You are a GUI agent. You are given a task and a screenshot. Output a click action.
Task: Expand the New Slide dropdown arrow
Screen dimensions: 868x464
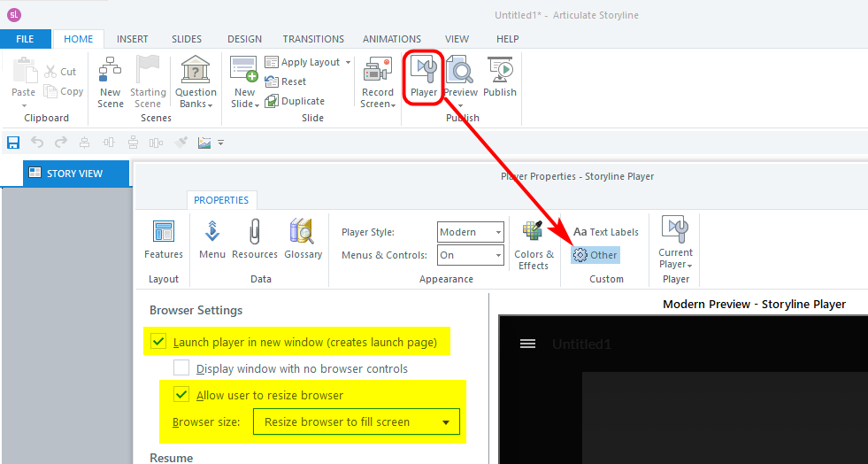[x=257, y=104]
